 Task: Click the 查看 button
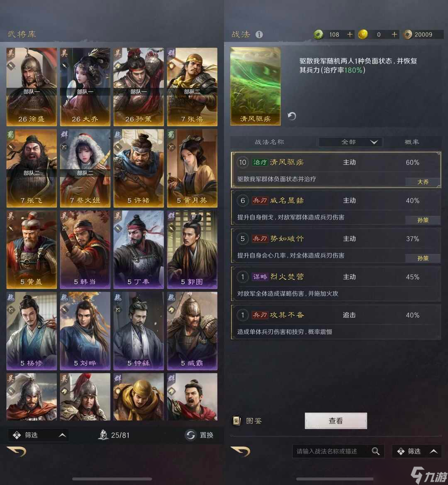[336, 421]
